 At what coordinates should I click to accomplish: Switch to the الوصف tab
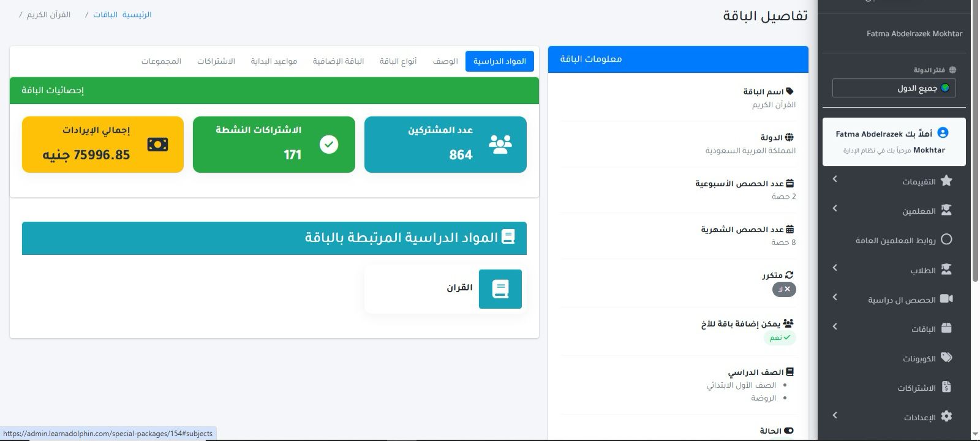point(445,61)
